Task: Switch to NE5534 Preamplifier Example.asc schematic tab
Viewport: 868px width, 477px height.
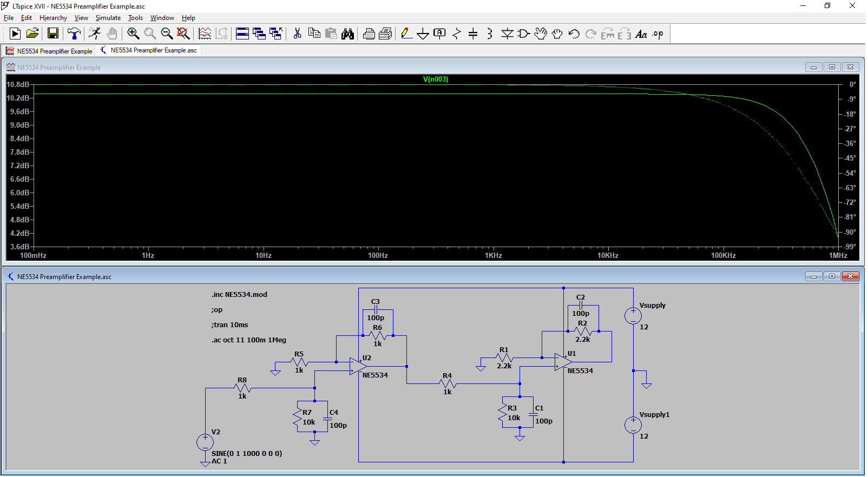Action: (148, 50)
